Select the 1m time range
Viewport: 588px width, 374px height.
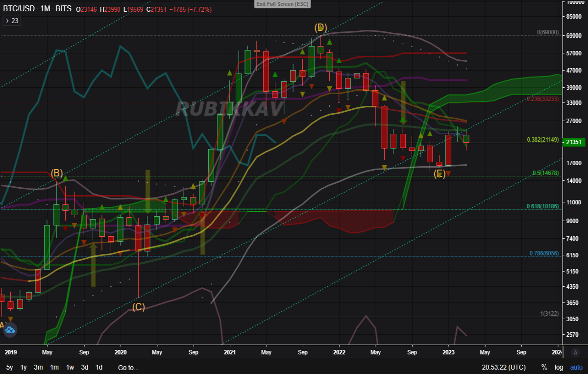(x=54, y=367)
